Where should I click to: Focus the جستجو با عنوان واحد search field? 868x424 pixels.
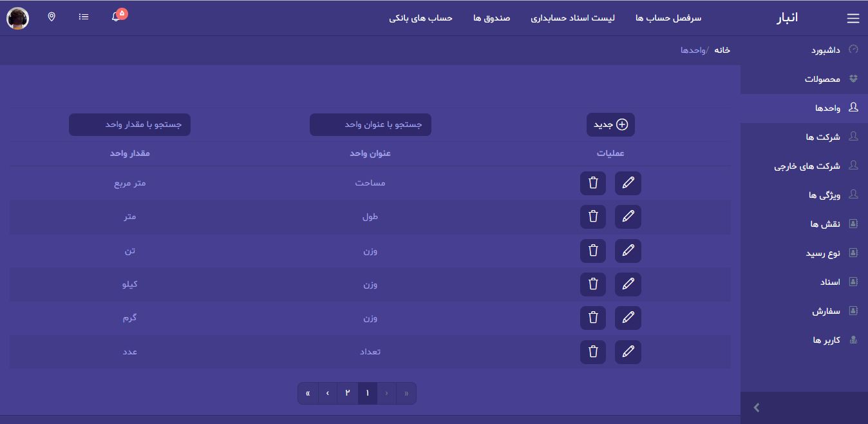pyautogui.click(x=370, y=124)
